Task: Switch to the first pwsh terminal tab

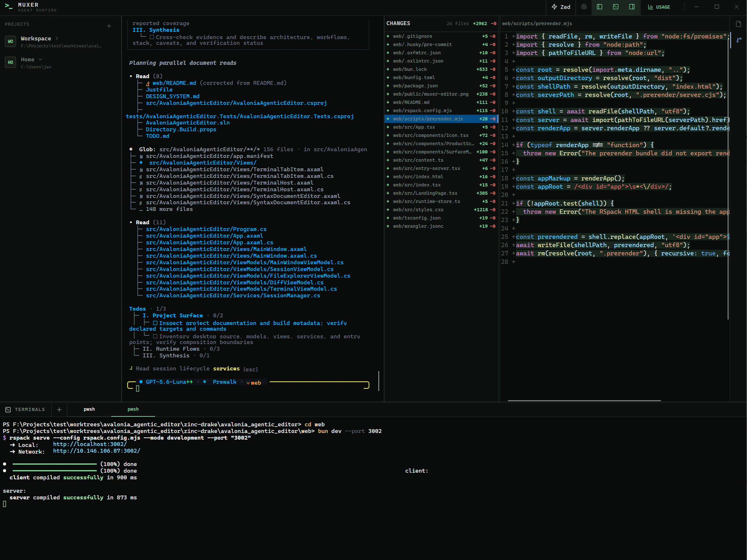Action: (89, 409)
